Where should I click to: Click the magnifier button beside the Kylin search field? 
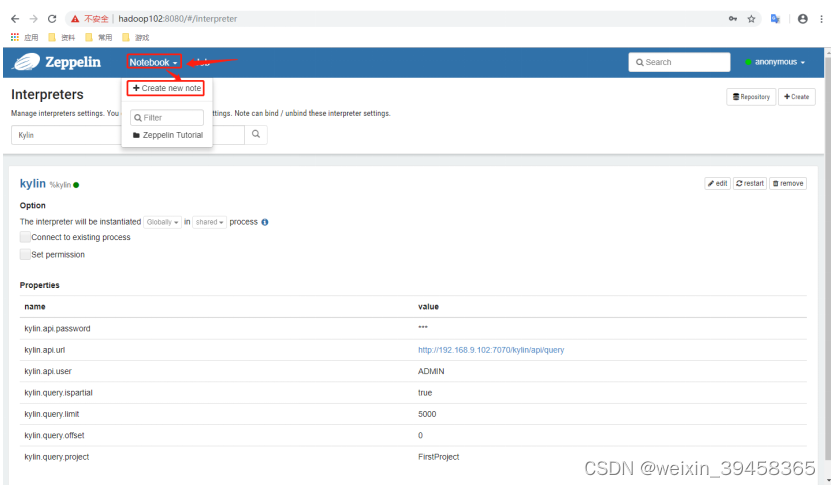256,135
